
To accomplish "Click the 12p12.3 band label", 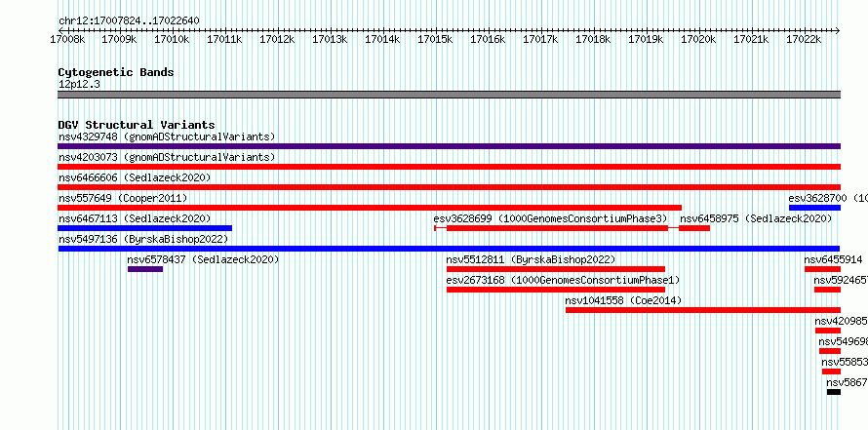I will [79, 85].
